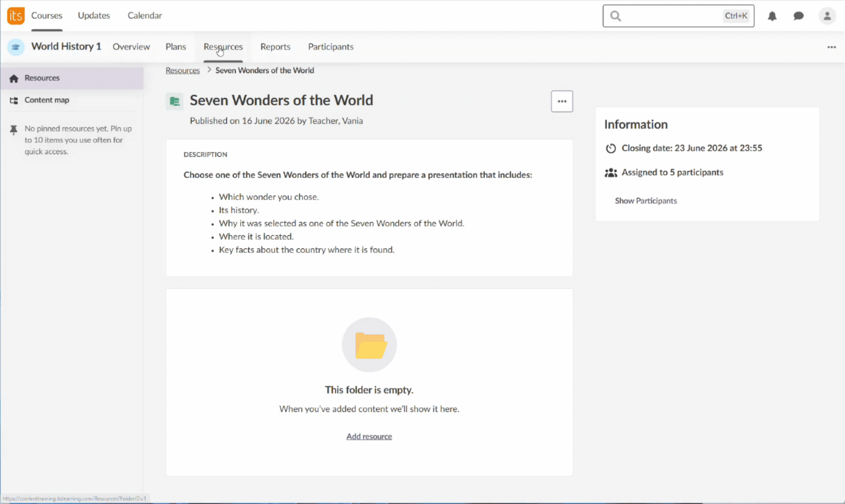
Task: Switch to the Plans tab
Action: (x=176, y=47)
